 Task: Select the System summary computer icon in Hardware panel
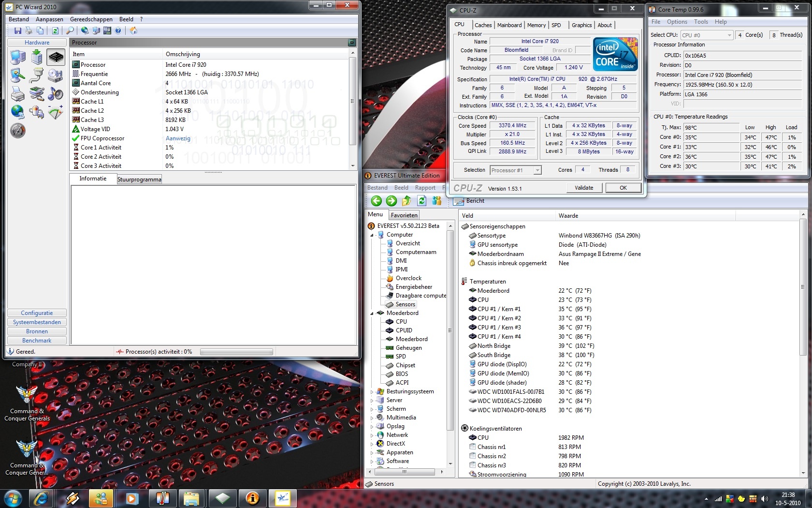point(18,57)
